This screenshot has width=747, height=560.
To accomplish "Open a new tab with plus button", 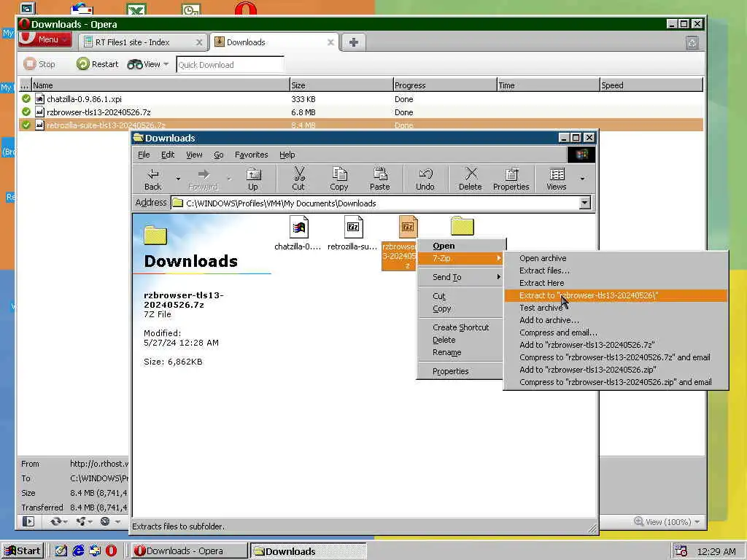I will click(354, 42).
